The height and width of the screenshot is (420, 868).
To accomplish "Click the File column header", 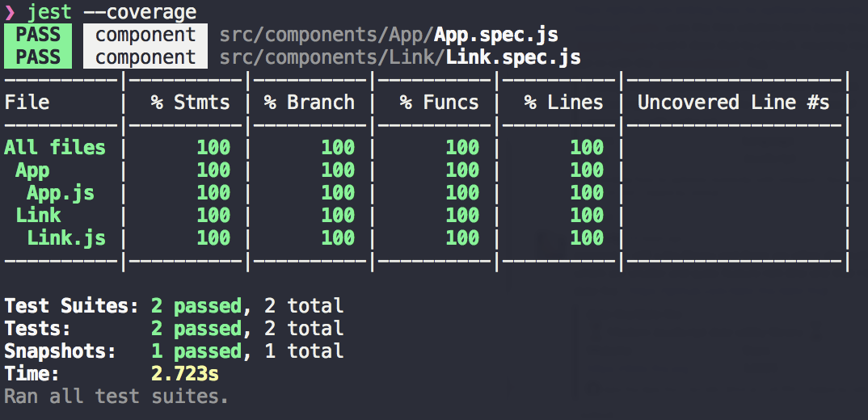I will click(27, 103).
